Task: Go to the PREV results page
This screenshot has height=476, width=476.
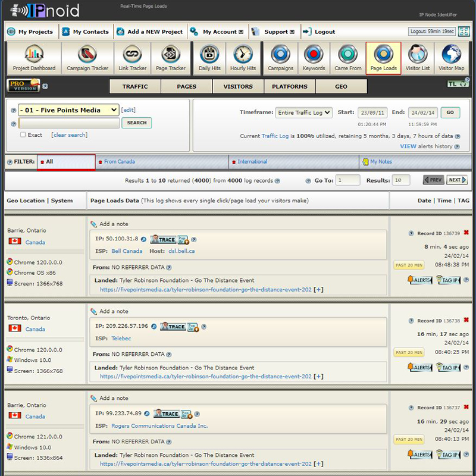Action: point(434,180)
